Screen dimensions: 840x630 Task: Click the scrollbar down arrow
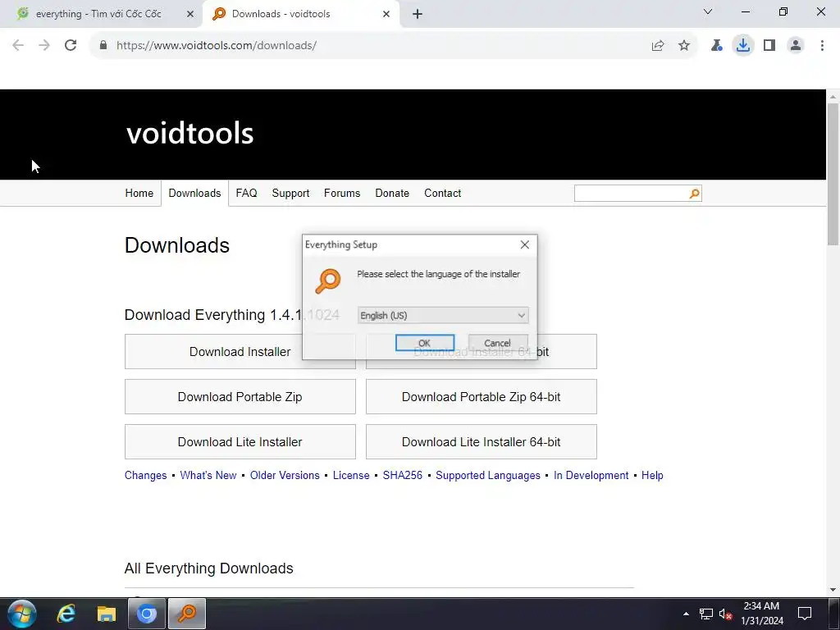click(833, 590)
